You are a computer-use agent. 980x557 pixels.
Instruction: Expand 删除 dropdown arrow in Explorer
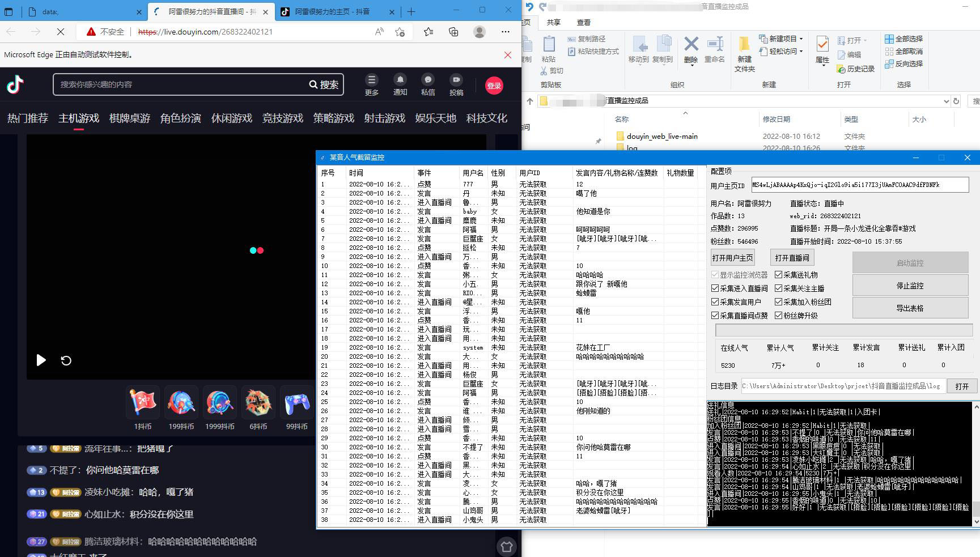tap(691, 65)
